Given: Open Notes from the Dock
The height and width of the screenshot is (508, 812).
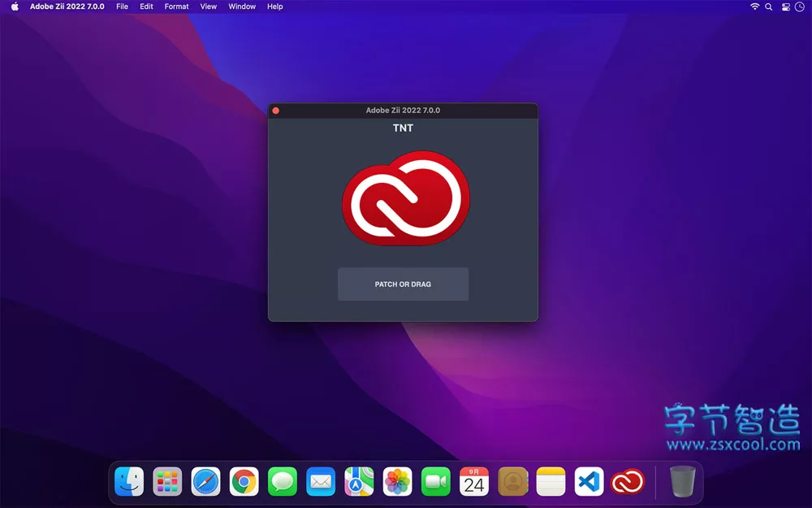Looking at the screenshot, I should [x=551, y=481].
